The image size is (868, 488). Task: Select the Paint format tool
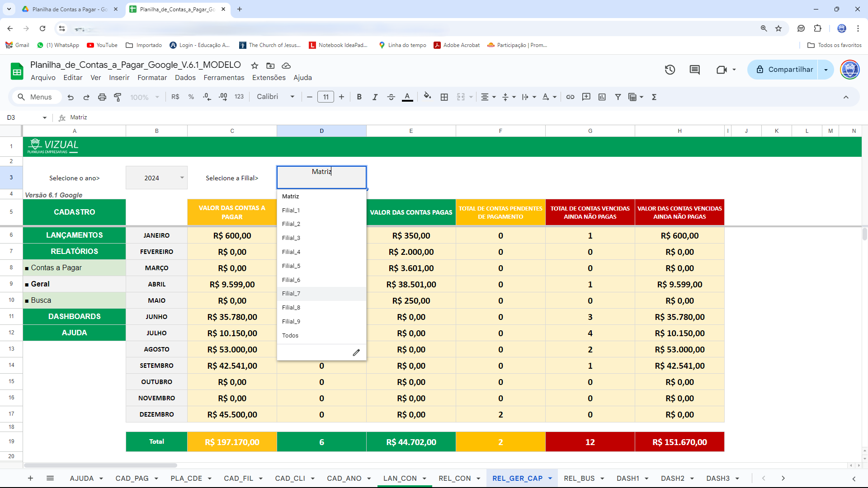coord(118,97)
